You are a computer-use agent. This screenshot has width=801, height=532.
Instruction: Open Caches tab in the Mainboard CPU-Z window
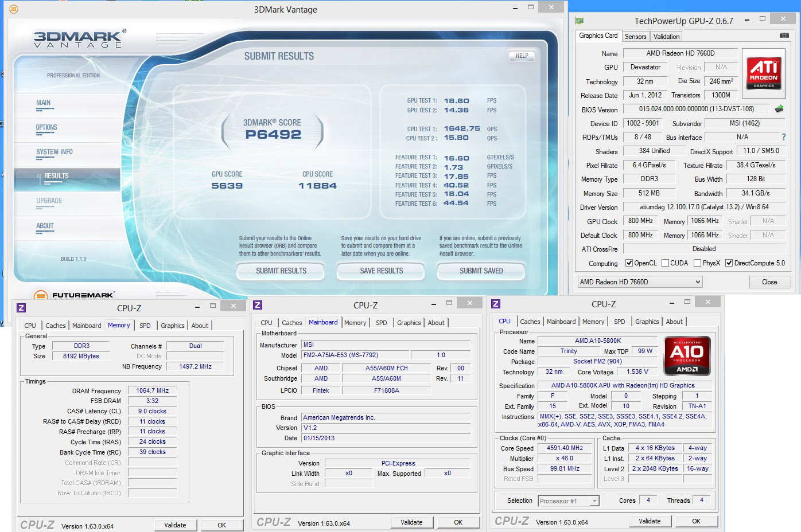tap(291, 323)
